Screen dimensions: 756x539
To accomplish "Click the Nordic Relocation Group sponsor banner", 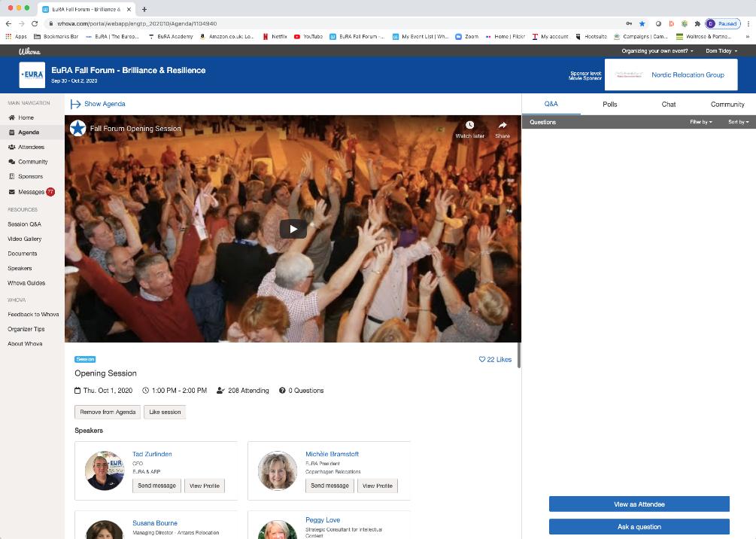I will (x=671, y=75).
